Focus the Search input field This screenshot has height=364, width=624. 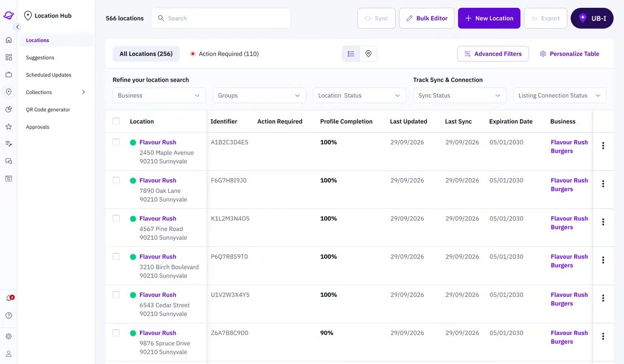(221, 18)
